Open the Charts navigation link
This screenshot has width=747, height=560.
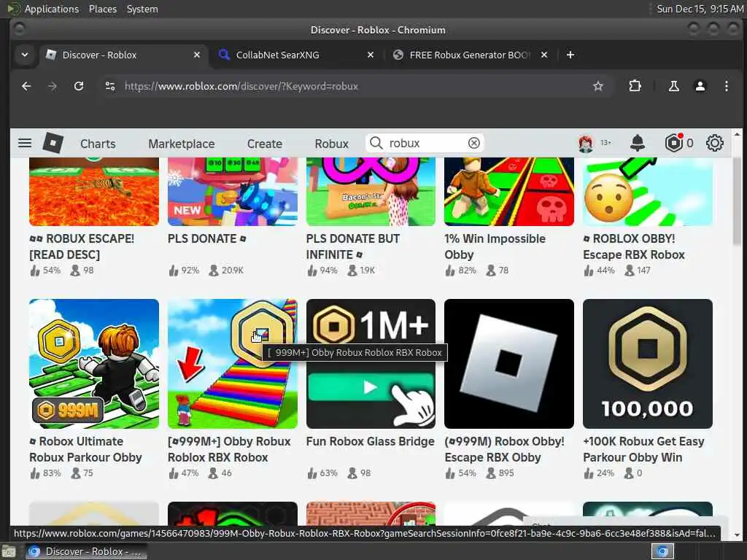pos(98,144)
